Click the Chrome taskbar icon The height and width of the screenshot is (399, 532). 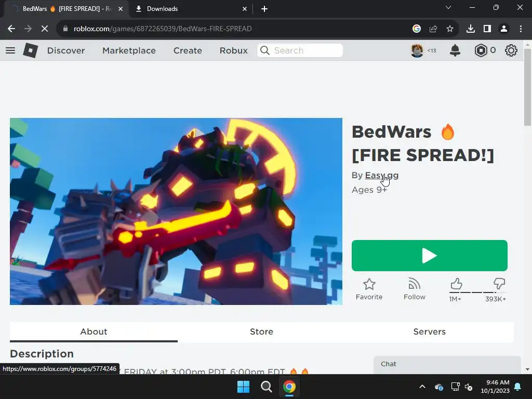[x=289, y=387]
